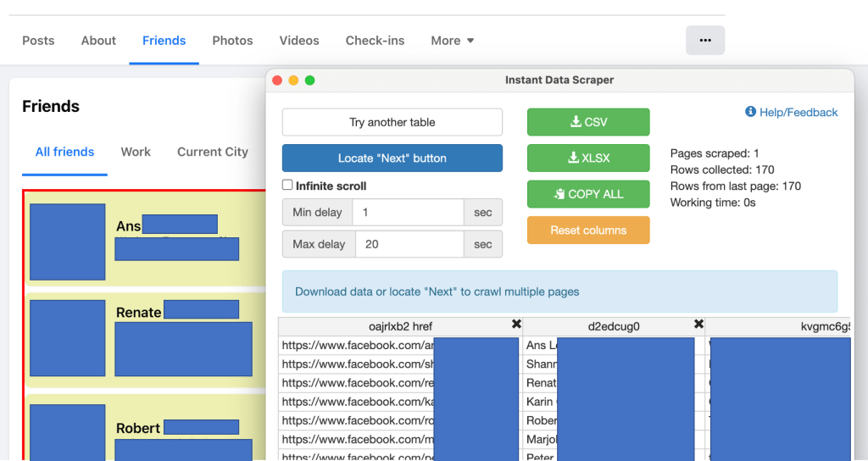Click the Marjol name cell

(x=614, y=440)
